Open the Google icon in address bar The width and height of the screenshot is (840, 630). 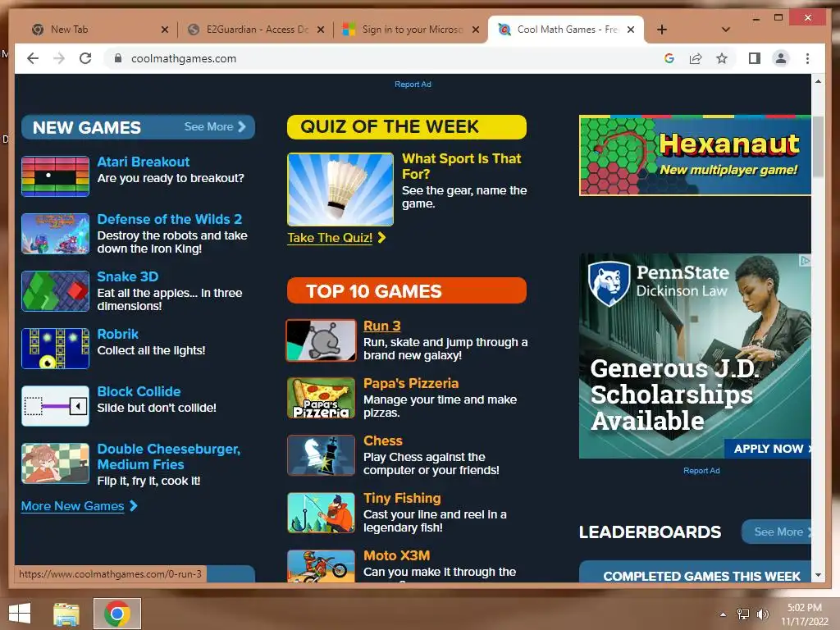(669, 58)
